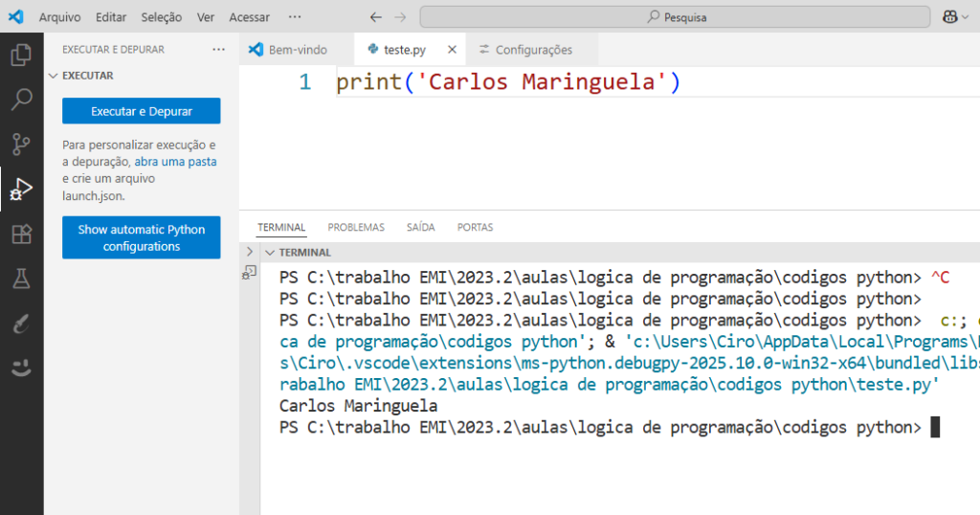The image size is (980, 515).
Task: Open the Source Control view icon
Action: [x=21, y=144]
